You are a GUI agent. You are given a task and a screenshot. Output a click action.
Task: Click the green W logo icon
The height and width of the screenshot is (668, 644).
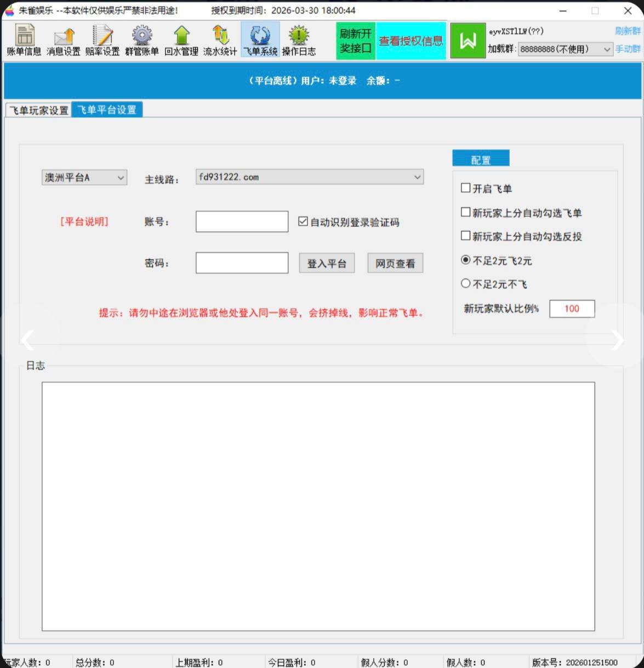pyautogui.click(x=468, y=41)
